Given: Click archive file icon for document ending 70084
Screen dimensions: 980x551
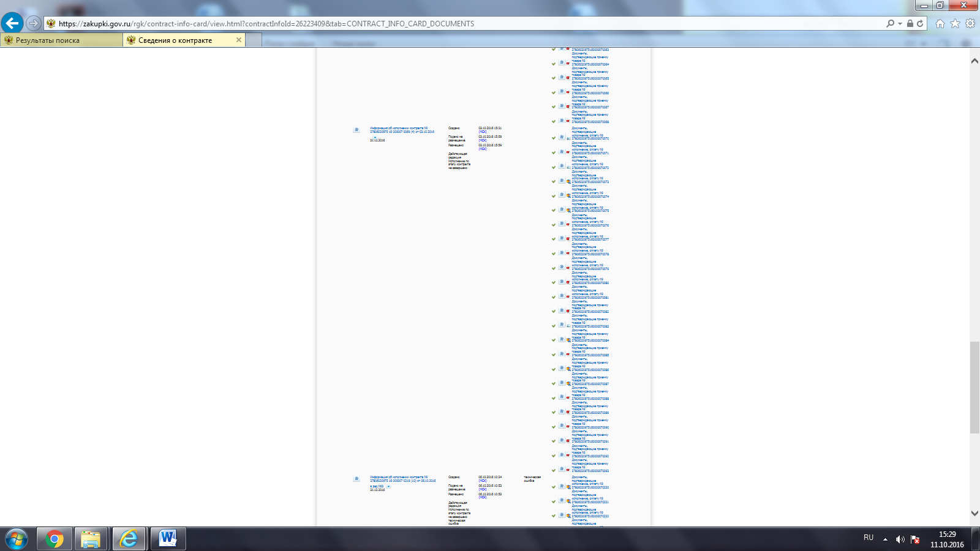Looking at the screenshot, I should (568, 339).
